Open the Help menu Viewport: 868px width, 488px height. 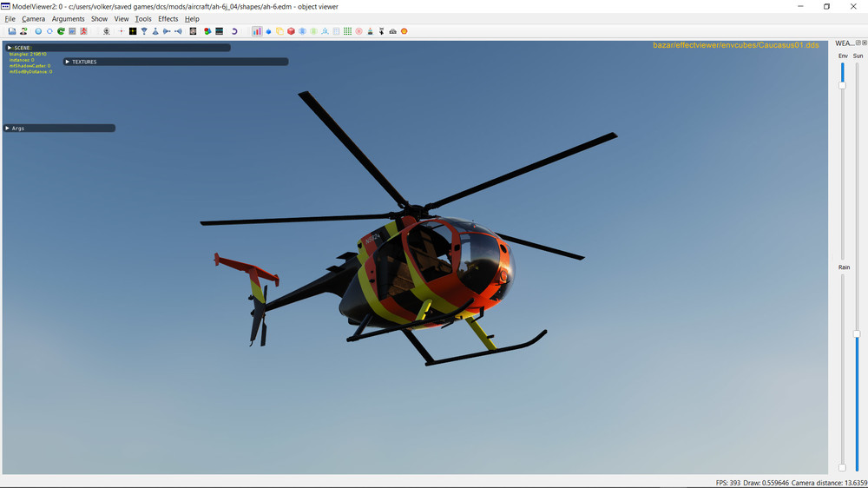(x=192, y=19)
